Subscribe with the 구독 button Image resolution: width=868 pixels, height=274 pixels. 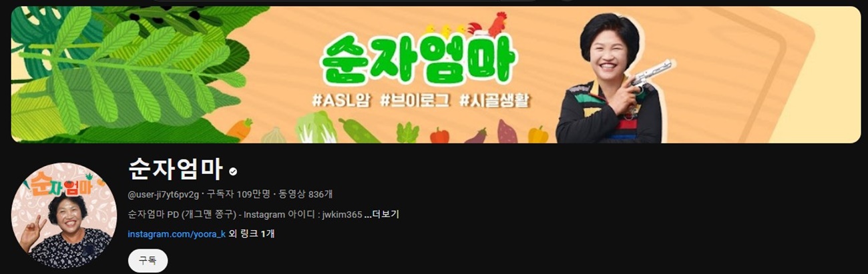click(148, 261)
